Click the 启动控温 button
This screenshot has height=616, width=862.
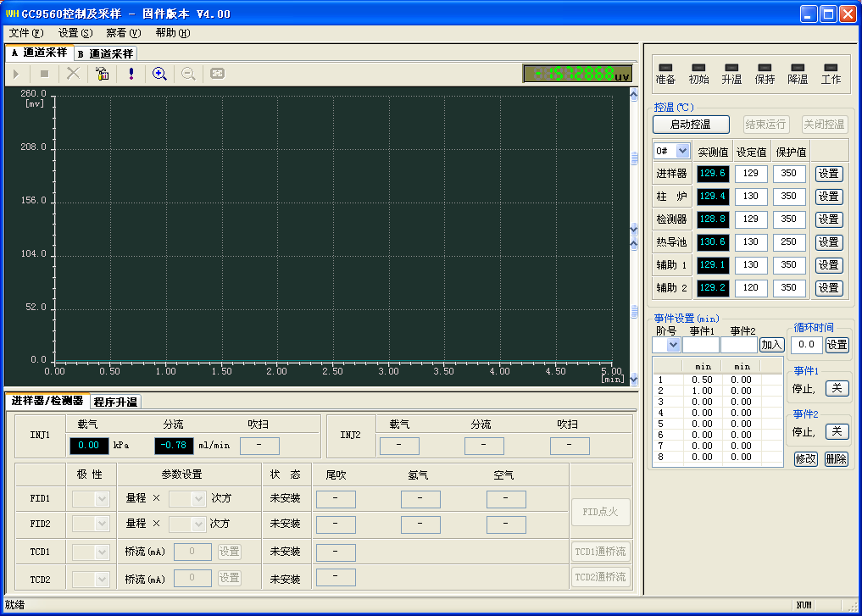pos(691,124)
